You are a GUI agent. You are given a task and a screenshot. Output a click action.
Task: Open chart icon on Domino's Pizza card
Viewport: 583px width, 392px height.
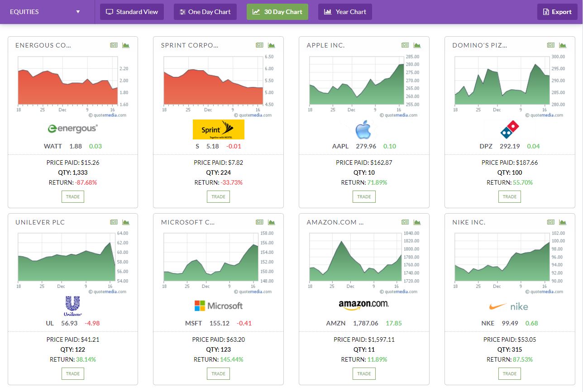coord(563,45)
